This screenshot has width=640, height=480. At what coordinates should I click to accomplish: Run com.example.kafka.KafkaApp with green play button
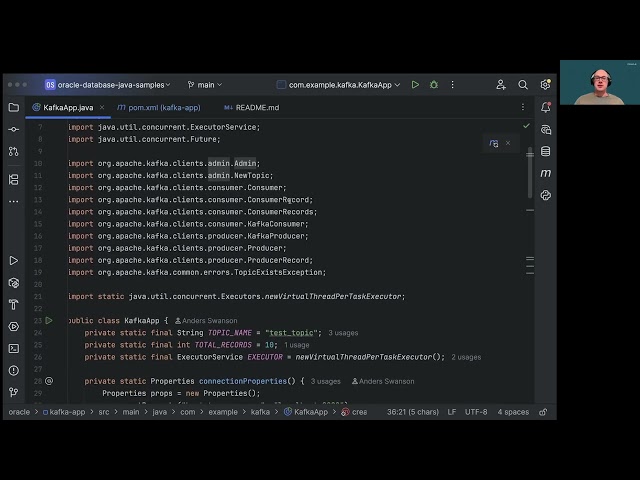[x=415, y=85]
